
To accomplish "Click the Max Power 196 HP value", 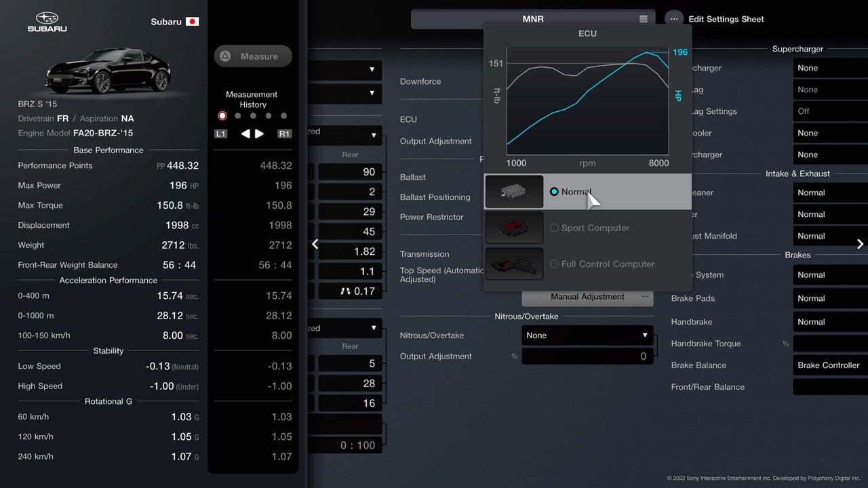I will [184, 185].
